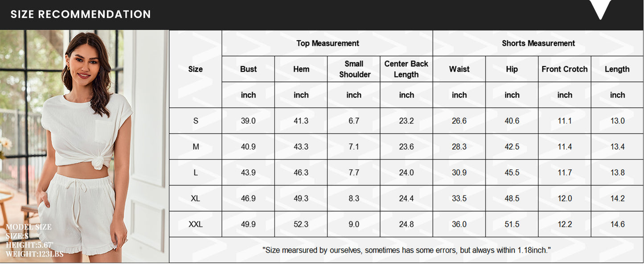Image resolution: width=644 pixels, height=264 pixels.
Task: Select the M size row label
Action: click(x=195, y=147)
